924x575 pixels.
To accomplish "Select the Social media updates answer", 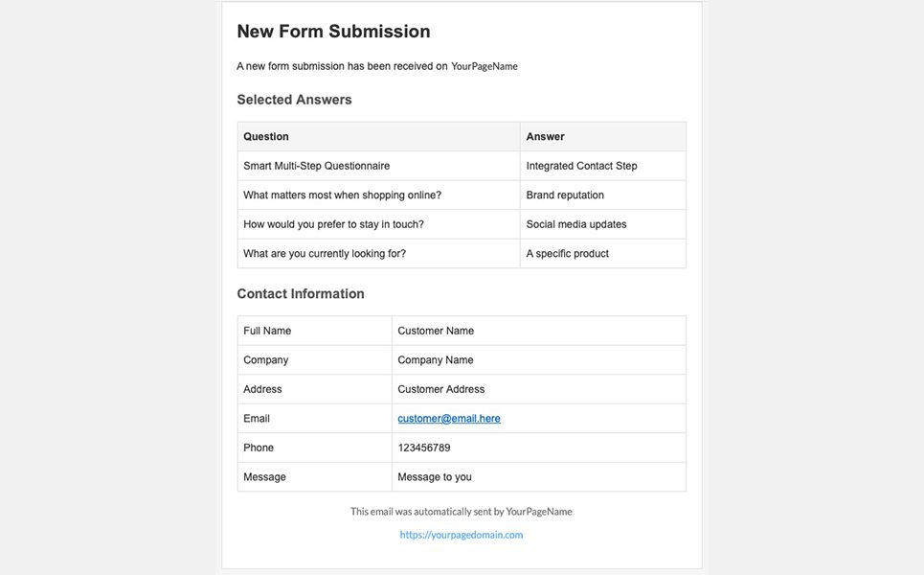I will pyautogui.click(x=576, y=224).
